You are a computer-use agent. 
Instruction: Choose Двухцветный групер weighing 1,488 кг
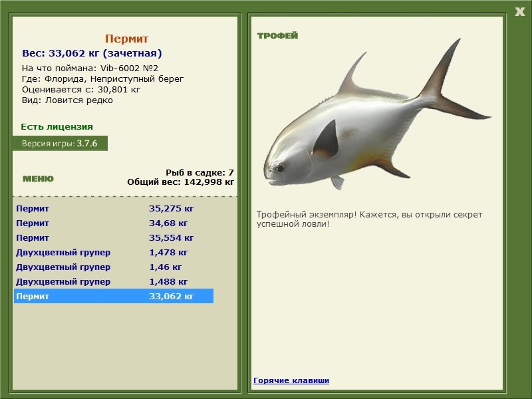[x=113, y=281]
